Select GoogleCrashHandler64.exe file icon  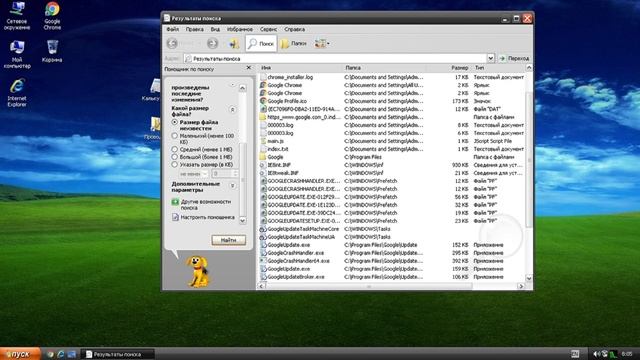click(263, 261)
